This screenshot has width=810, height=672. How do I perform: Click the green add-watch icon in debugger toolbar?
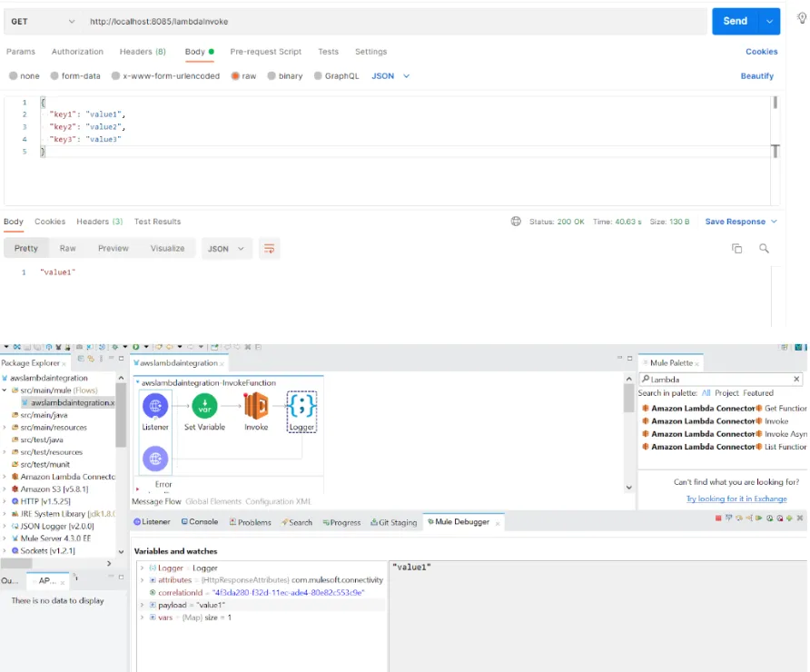click(789, 518)
